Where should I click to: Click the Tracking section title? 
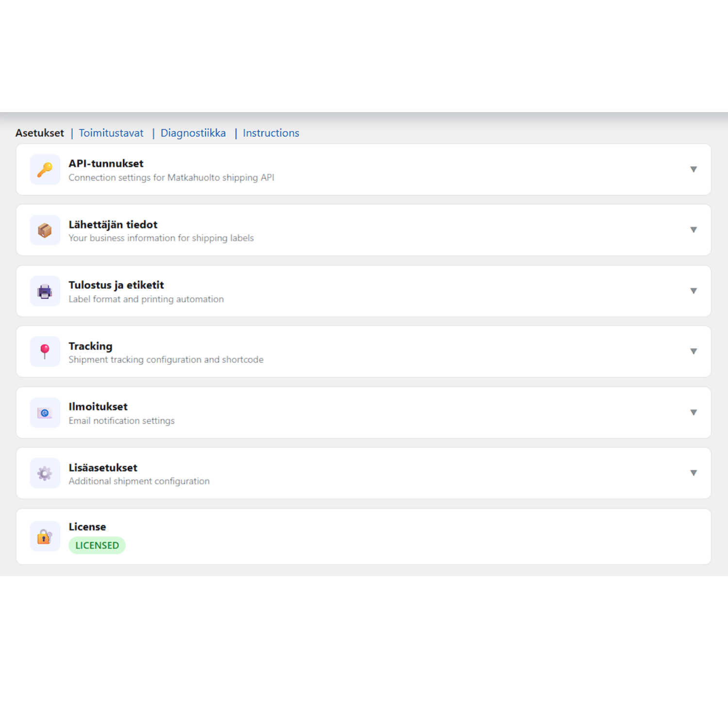(90, 346)
